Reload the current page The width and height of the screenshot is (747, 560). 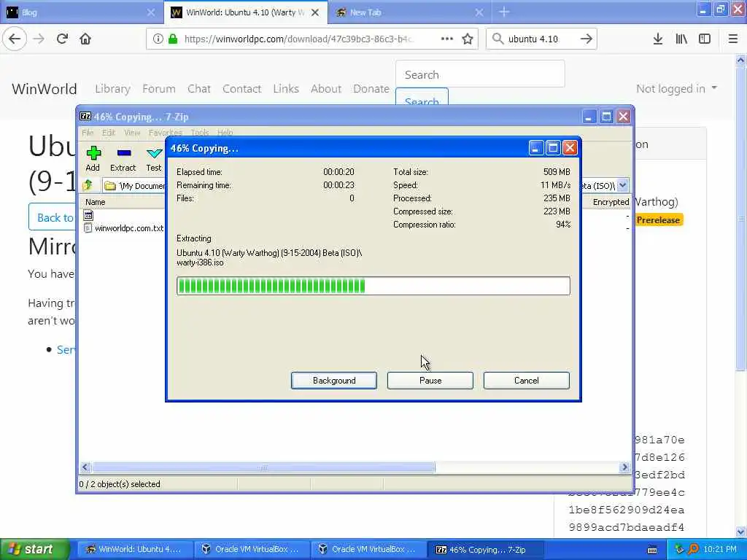coord(62,39)
